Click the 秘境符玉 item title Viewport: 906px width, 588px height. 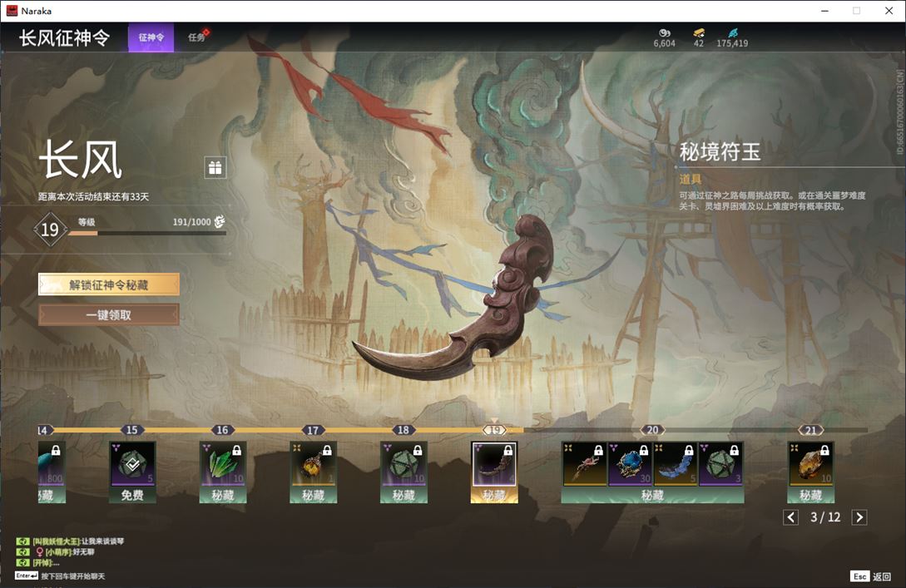coord(720,151)
